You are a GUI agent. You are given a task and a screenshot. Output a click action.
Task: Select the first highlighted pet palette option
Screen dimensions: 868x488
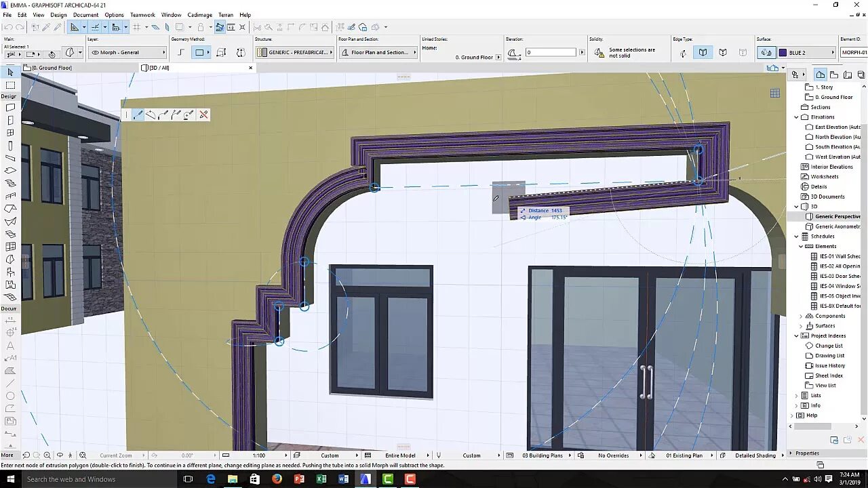138,115
